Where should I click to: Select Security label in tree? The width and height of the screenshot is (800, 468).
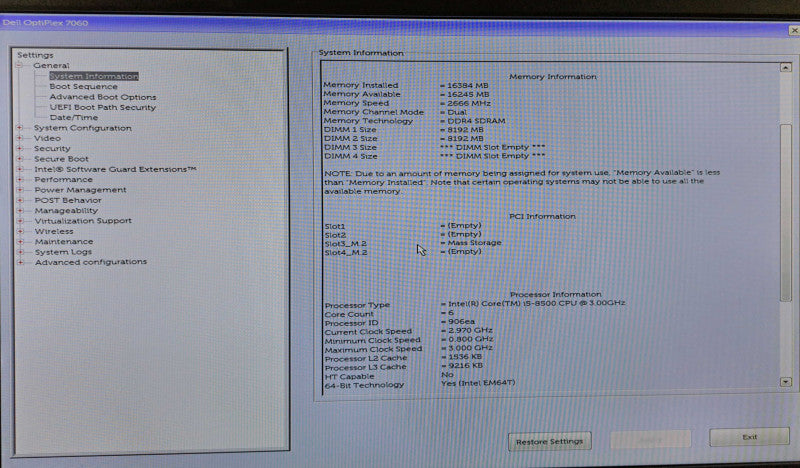[52, 149]
